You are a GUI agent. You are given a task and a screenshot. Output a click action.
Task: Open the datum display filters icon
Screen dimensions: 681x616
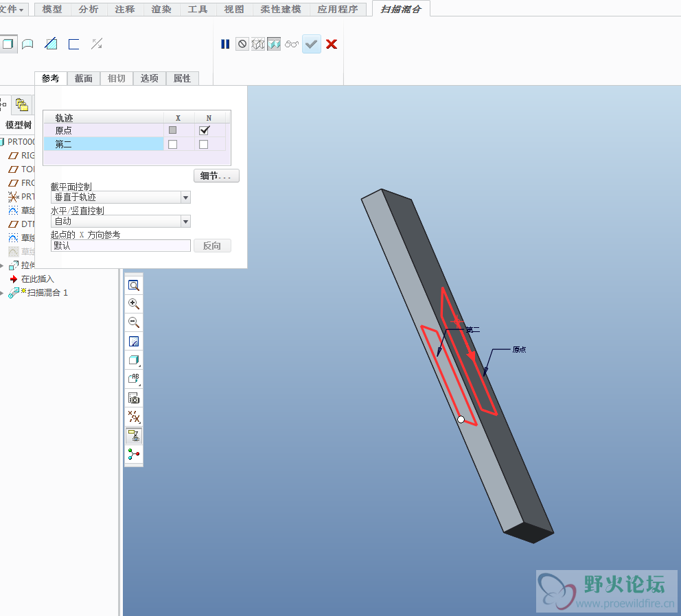coord(134,417)
